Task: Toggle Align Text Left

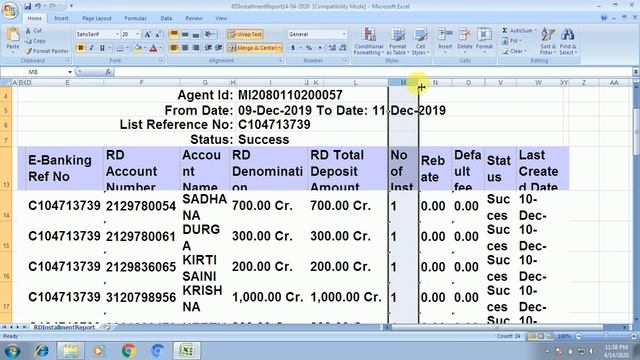Action: [x=174, y=48]
